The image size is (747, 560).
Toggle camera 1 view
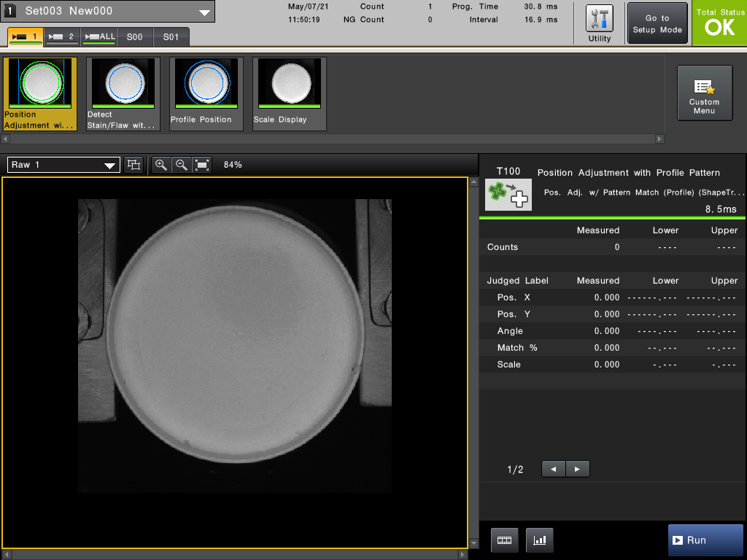26,36
